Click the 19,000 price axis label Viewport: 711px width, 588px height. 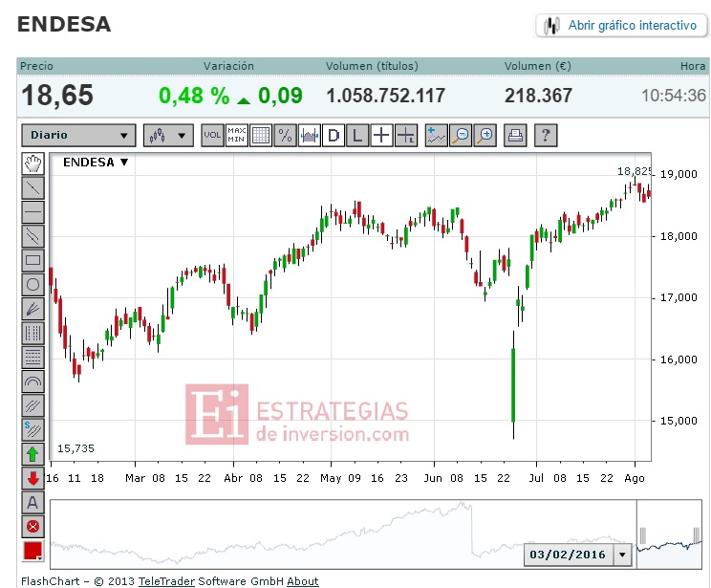coord(679,174)
